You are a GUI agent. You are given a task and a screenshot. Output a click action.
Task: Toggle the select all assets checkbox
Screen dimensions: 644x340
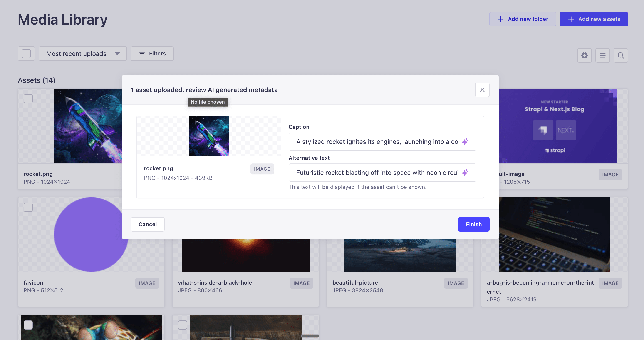pos(26,54)
